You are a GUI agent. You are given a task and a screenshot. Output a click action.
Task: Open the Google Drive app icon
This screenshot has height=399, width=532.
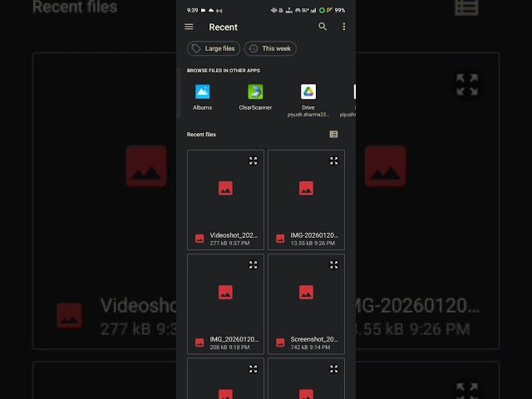[x=308, y=92]
